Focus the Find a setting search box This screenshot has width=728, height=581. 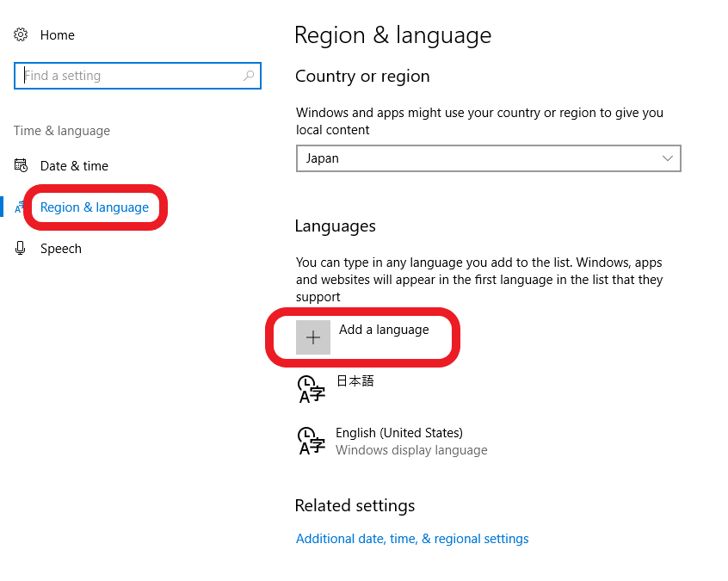click(x=138, y=76)
